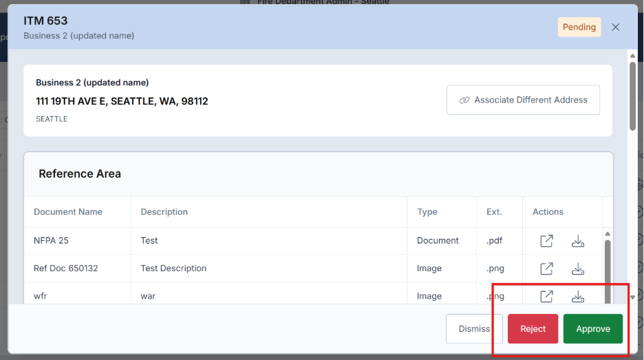
Task: Click the dialog's vertical scrollbar thumb
Action: click(x=632, y=96)
